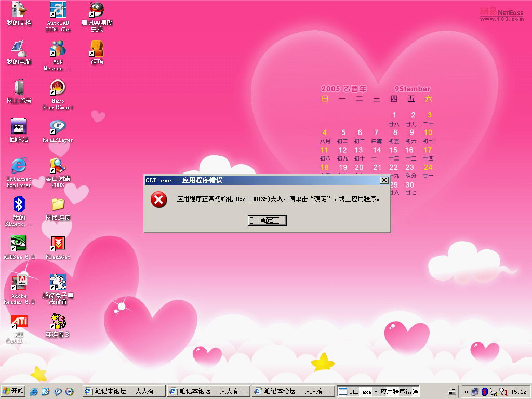Select the 腾讯QQ珊瑚虫版 shortcut
This screenshot has width=532, height=399.
pyautogui.click(x=97, y=17)
